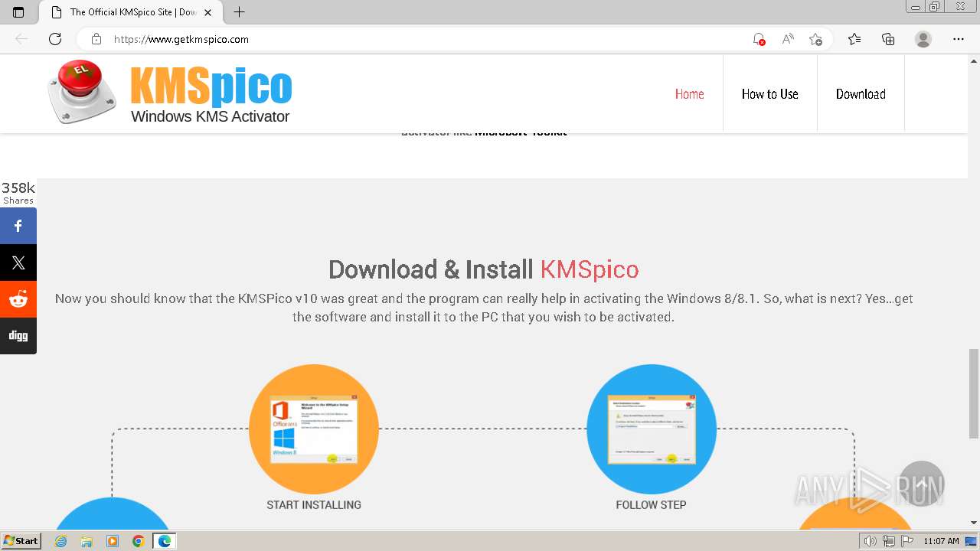Open tab actions menu icon
This screenshot has width=980, height=551.
[x=18, y=12]
